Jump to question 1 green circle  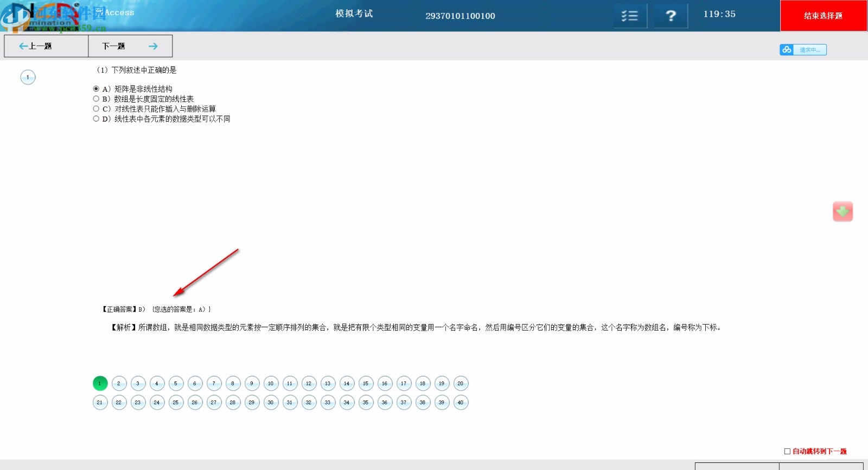(x=100, y=384)
